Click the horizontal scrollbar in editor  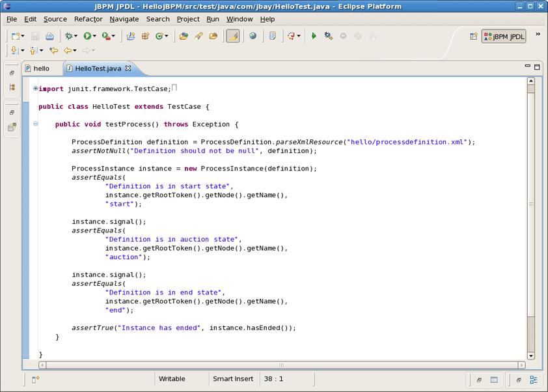click(281, 365)
